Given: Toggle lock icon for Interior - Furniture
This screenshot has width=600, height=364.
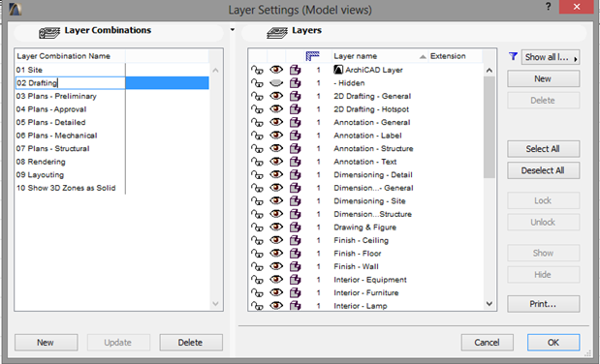Looking at the screenshot, I should tap(257, 293).
